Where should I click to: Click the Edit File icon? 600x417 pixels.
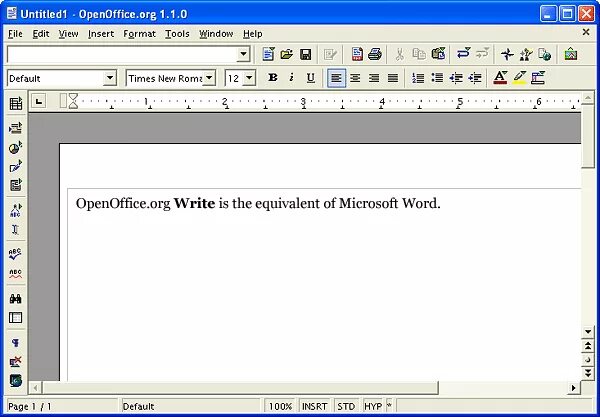point(329,54)
